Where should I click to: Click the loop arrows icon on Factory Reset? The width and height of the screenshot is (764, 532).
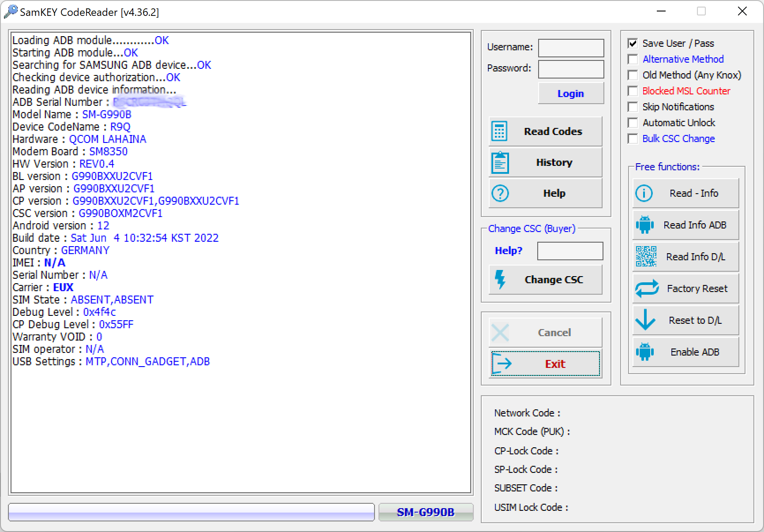point(647,288)
